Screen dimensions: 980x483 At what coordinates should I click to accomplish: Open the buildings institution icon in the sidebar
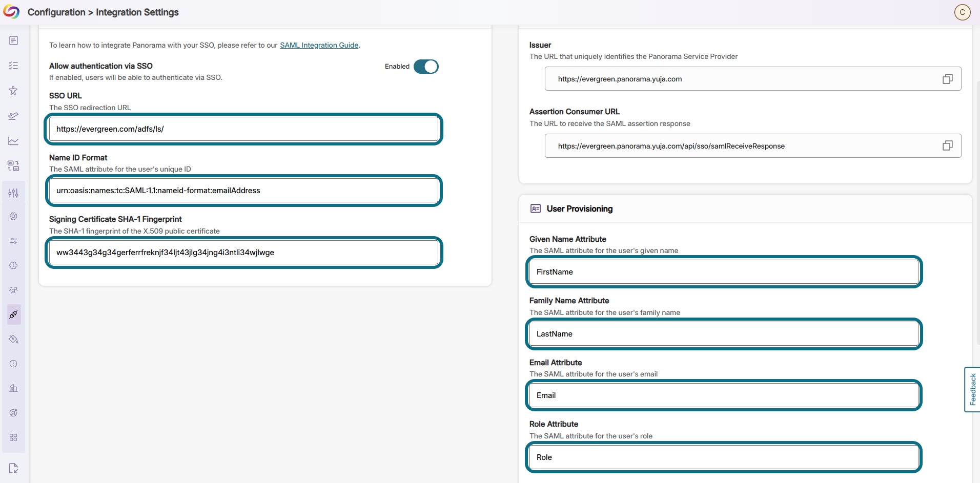pyautogui.click(x=13, y=388)
